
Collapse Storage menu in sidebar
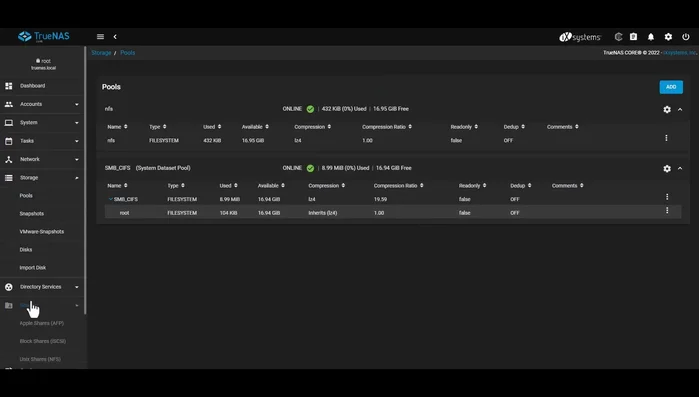(42, 177)
